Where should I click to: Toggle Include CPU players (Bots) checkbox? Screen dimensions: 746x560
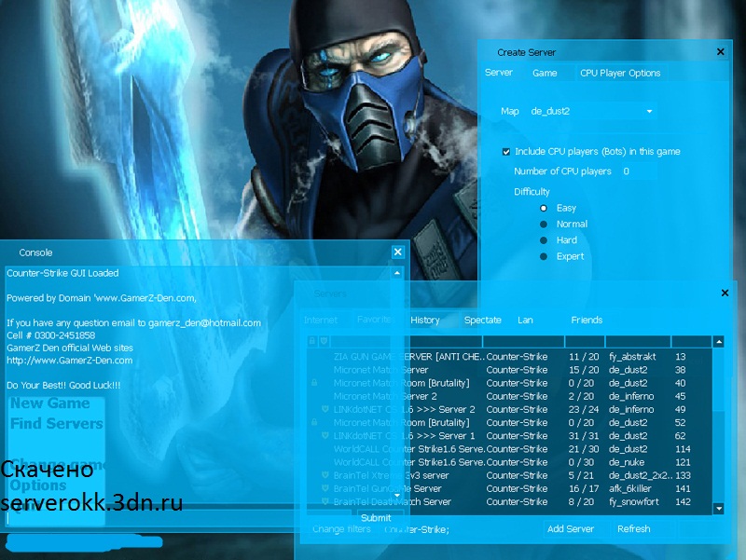[x=506, y=152]
